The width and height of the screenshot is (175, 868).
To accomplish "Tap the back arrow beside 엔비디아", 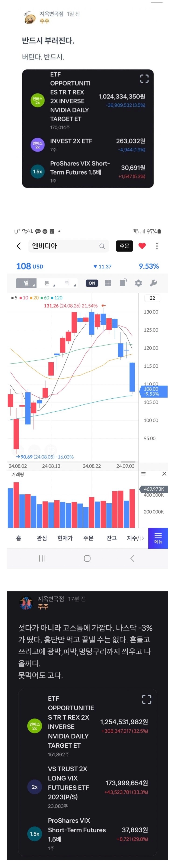I will [19, 246].
